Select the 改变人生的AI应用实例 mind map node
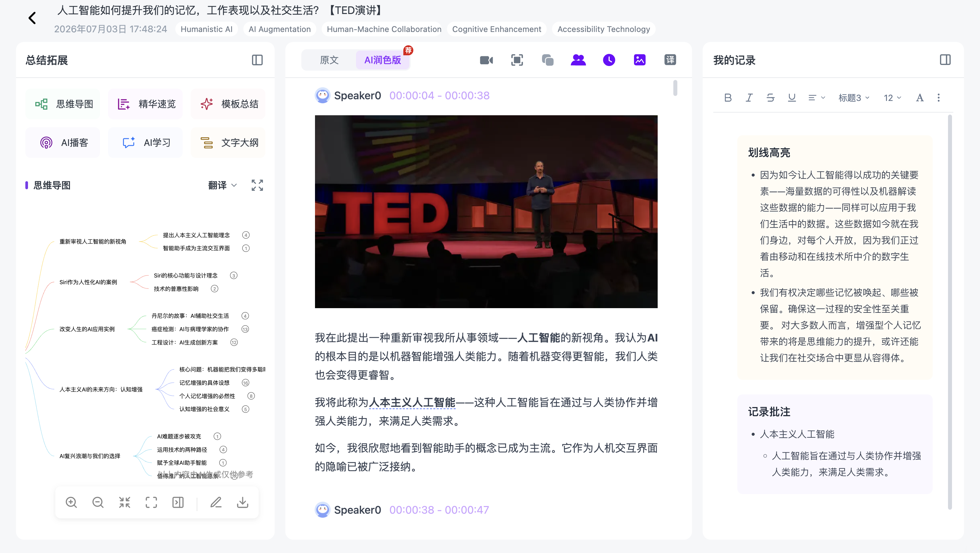 87,329
